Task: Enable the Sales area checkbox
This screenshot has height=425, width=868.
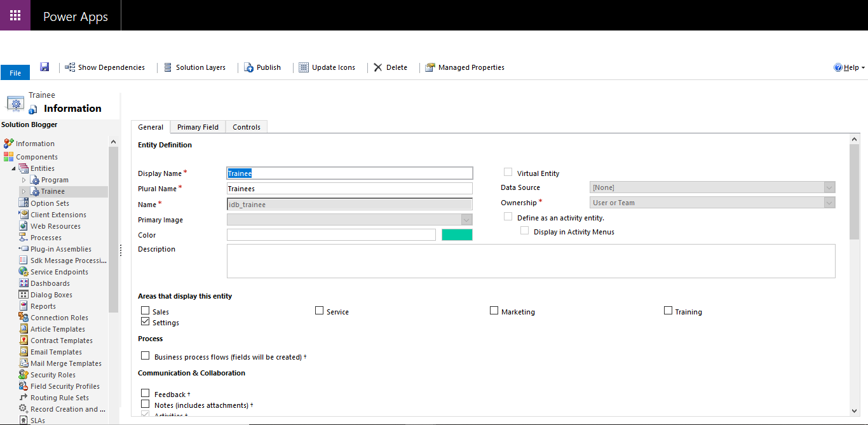Action: click(146, 311)
